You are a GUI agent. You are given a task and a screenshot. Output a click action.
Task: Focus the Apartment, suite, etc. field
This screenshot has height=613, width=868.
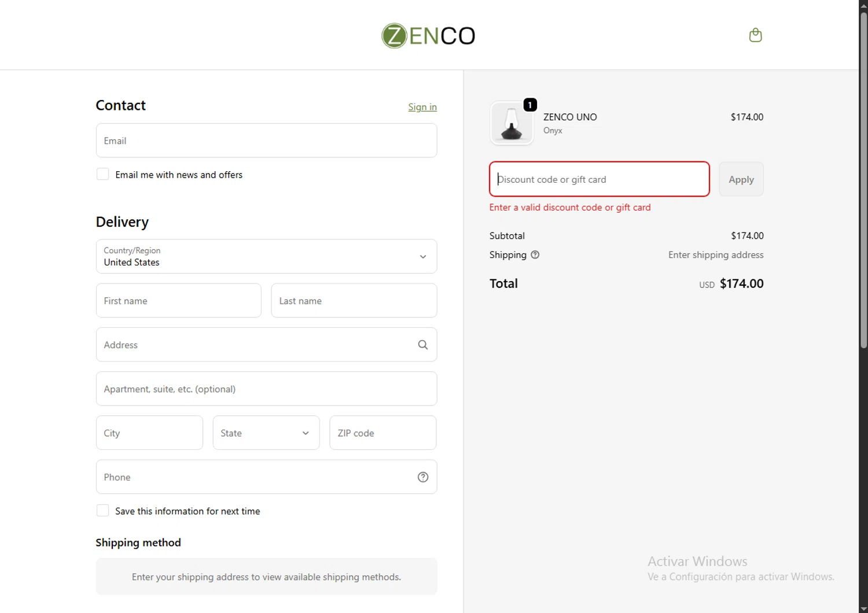[266, 389]
